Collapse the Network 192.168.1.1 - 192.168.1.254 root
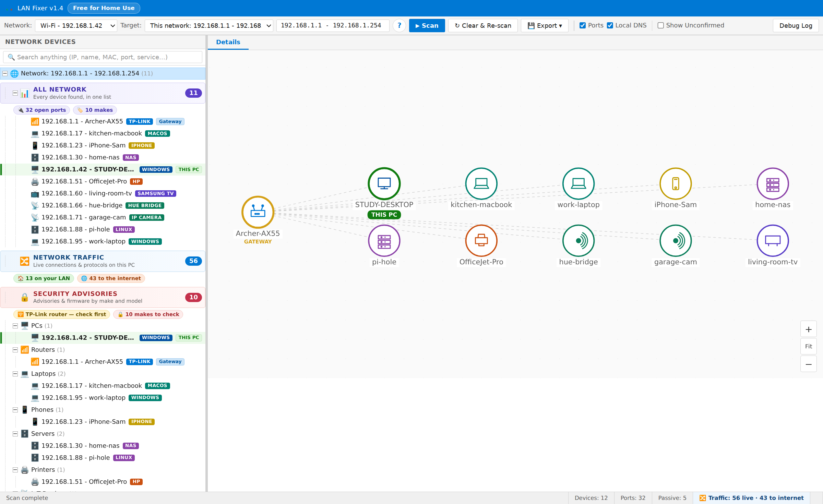The image size is (823, 504). pos(5,73)
